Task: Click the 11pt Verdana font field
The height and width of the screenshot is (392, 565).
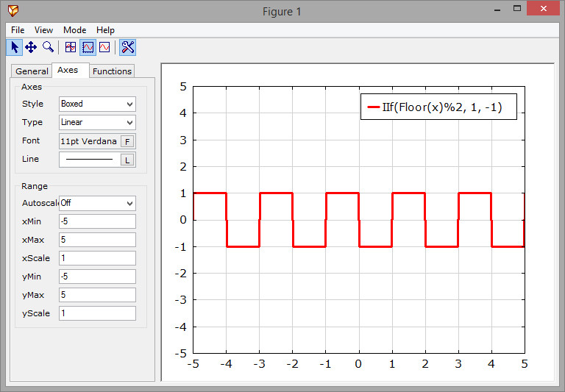Action: coord(89,141)
